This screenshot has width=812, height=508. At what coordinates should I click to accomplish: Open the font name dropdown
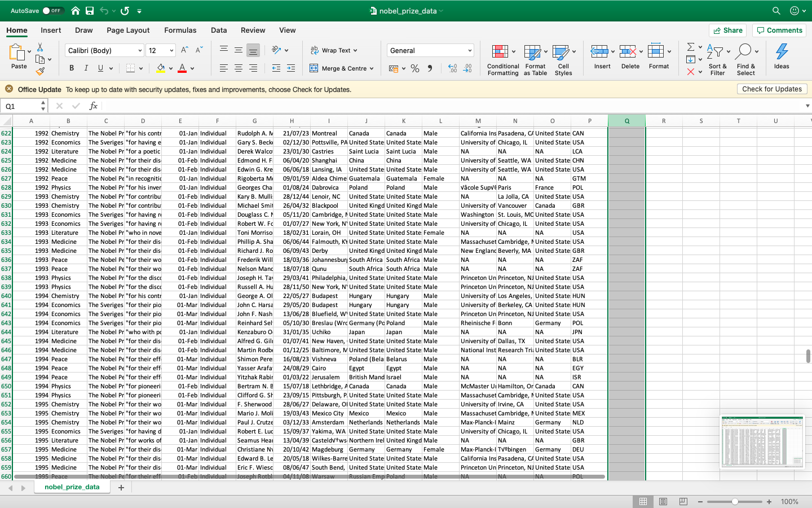(139, 50)
